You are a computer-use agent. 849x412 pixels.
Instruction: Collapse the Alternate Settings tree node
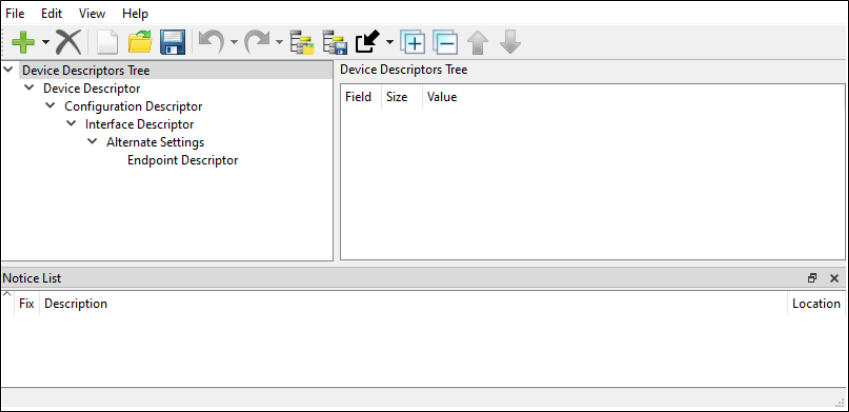(92, 142)
